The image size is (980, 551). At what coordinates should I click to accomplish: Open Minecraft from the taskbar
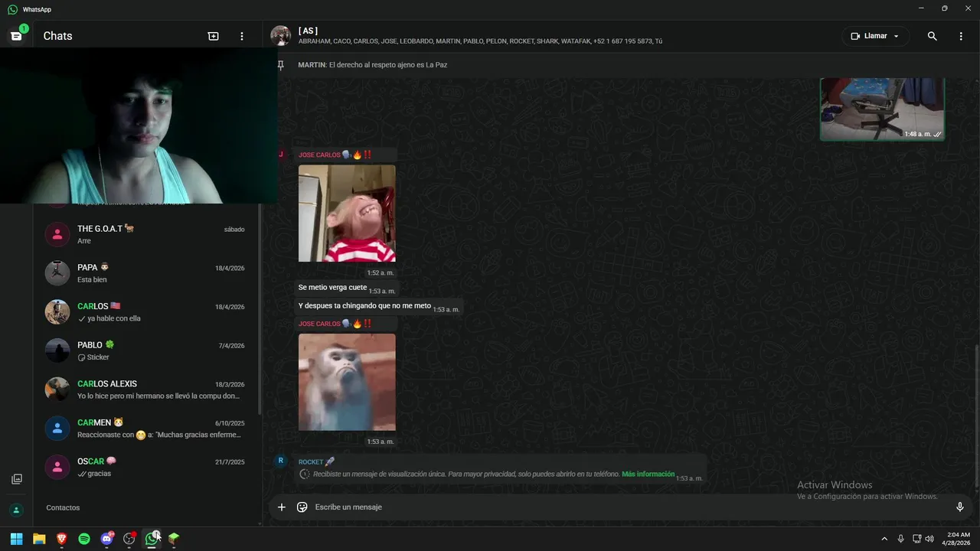coord(174,539)
